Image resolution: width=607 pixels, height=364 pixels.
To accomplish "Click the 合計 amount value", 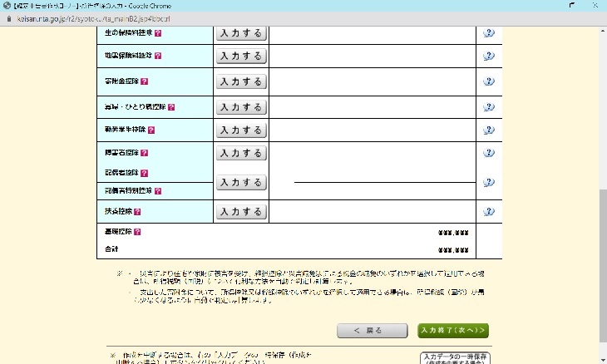I will pos(453,250).
